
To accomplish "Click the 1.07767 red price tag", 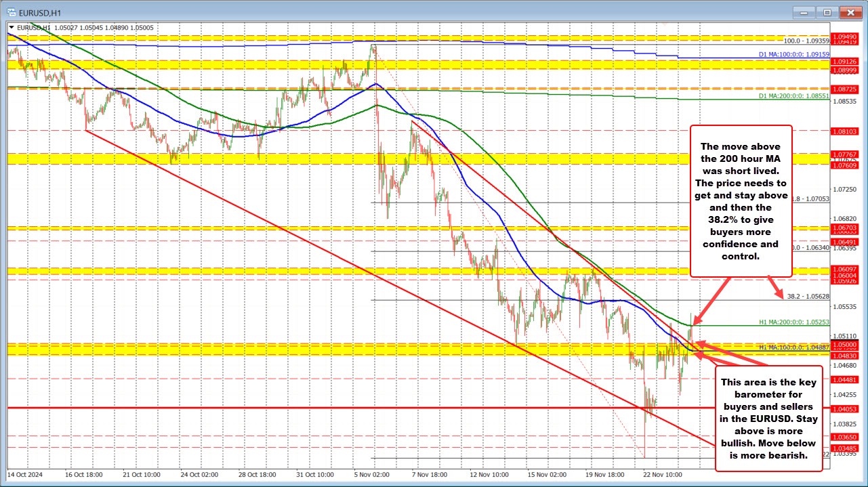I will (844, 154).
